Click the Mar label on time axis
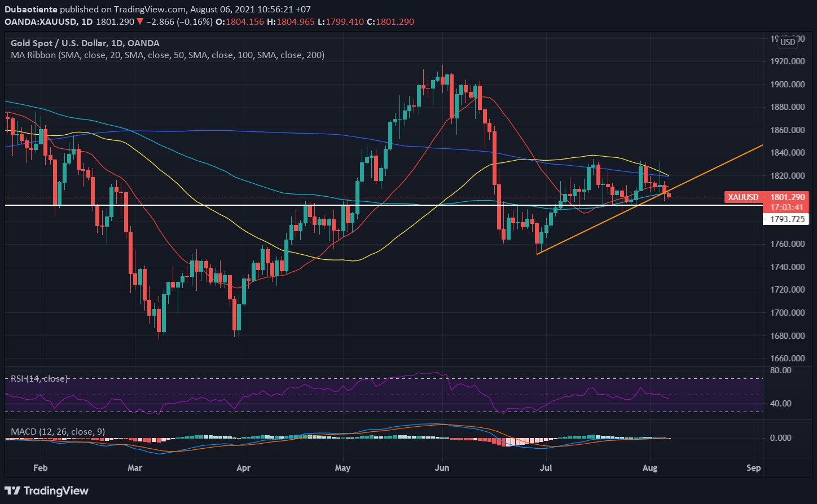Viewport: 817px width, 504px height. 134,467
